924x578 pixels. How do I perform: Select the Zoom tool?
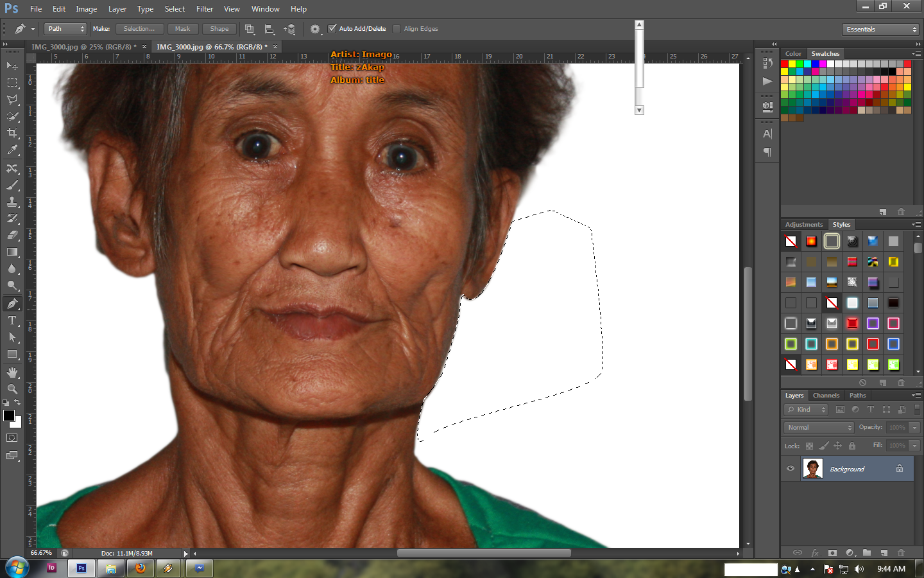[x=12, y=389]
